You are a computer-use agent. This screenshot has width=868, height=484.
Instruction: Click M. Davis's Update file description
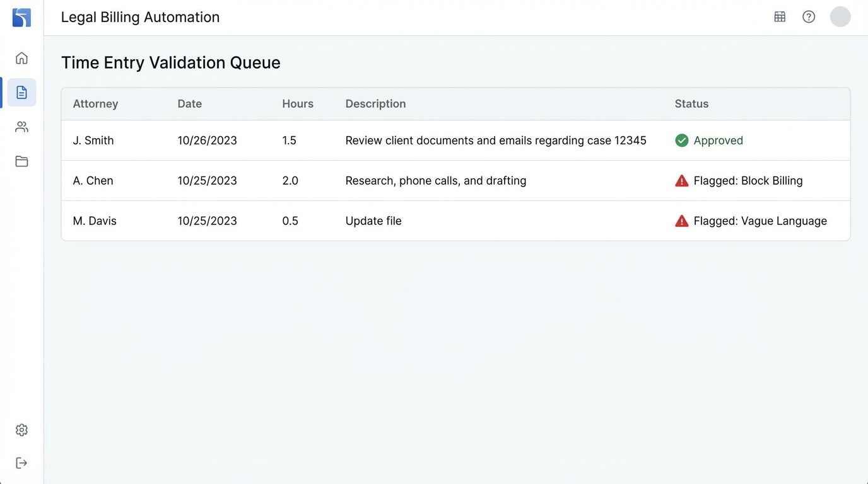(x=373, y=221)
